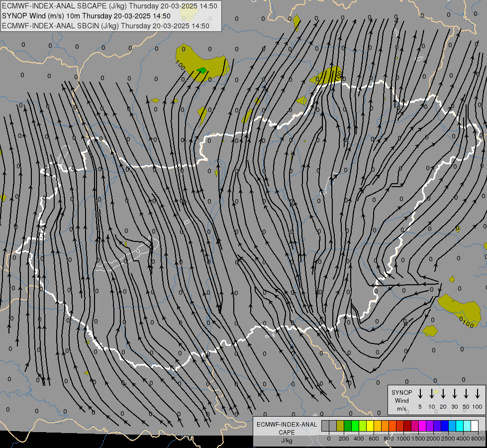487x448 pixels.
Task: Click the 1000 value on CAPE scale
Action: pos(403,439)
